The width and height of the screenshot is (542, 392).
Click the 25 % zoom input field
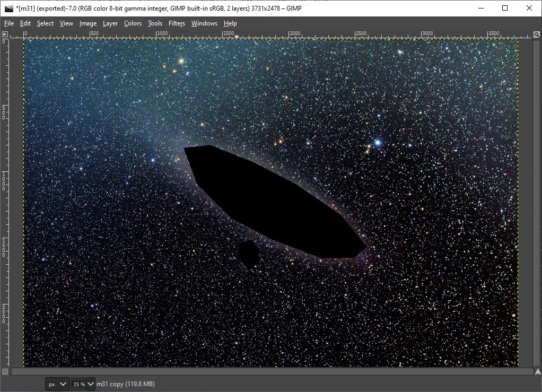78,384
